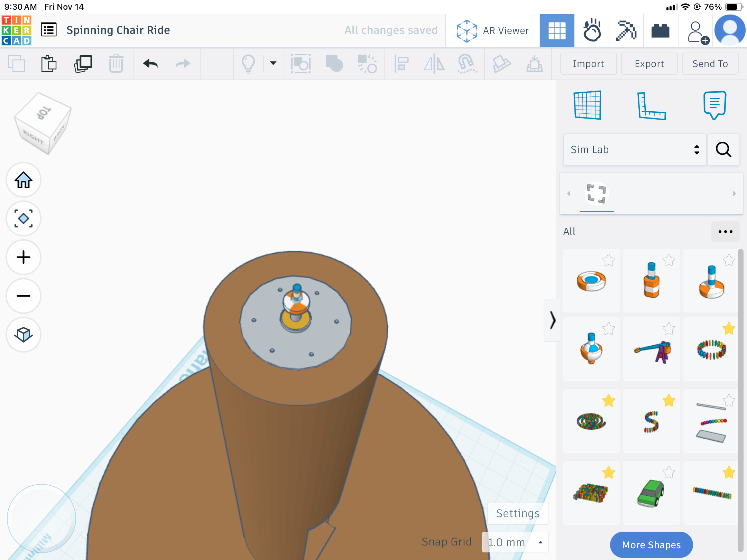Toggle orthographic perspective cube view
The image size is (747, 560).
coord(24,335)
